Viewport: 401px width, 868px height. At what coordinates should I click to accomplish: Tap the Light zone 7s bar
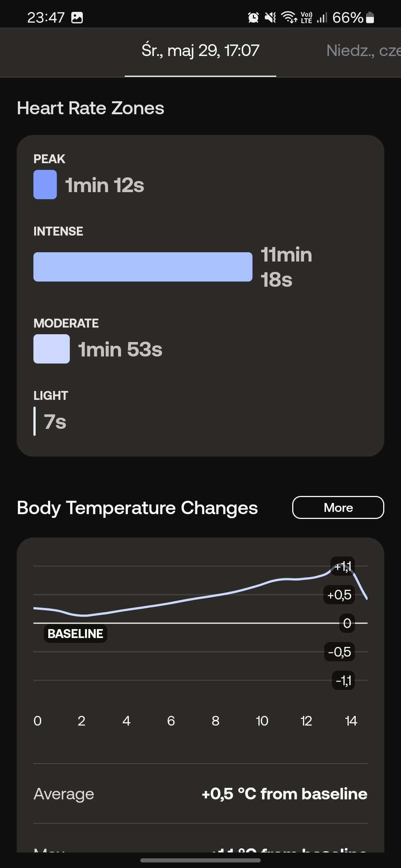click(35, 421)
